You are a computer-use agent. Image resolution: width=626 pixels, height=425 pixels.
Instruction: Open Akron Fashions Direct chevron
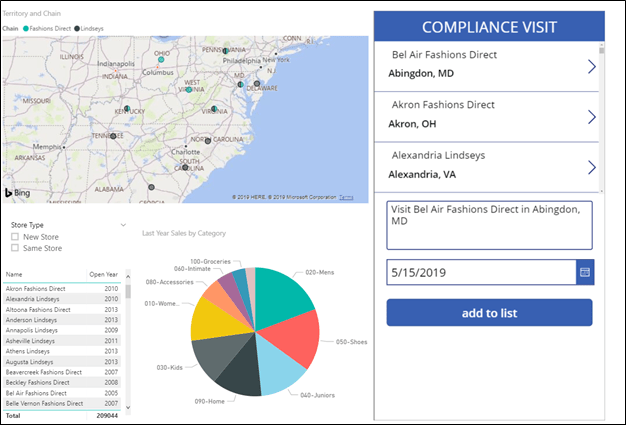point(591,117)
